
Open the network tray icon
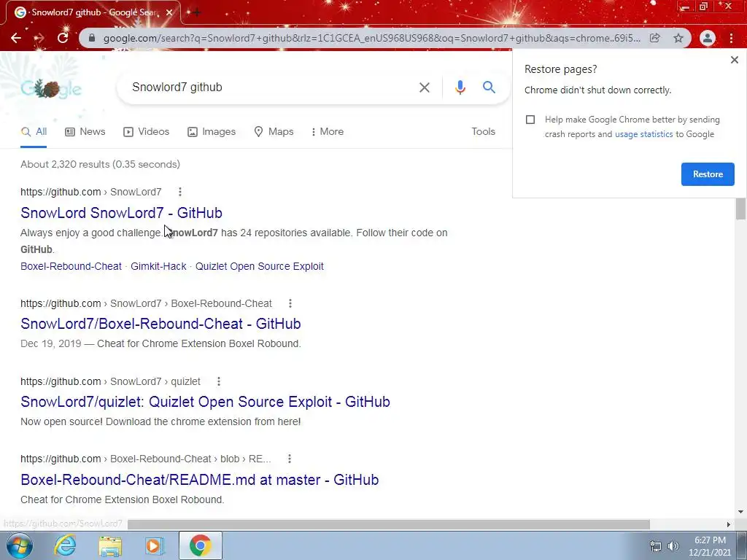coord(656,546)
